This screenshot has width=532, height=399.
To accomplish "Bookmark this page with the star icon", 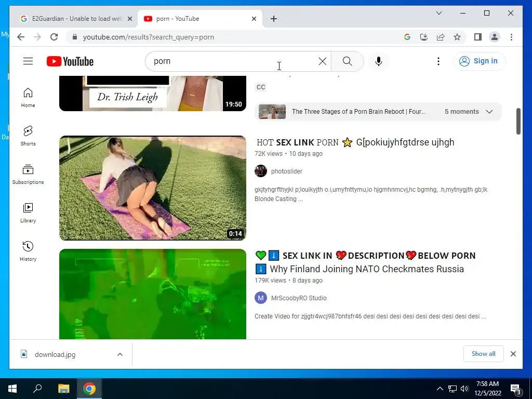I will [457, 37].
